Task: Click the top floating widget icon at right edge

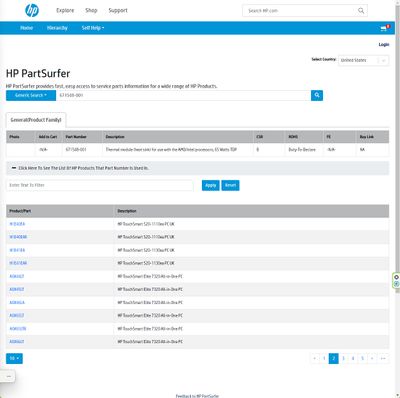Action: tap(396, 277)
